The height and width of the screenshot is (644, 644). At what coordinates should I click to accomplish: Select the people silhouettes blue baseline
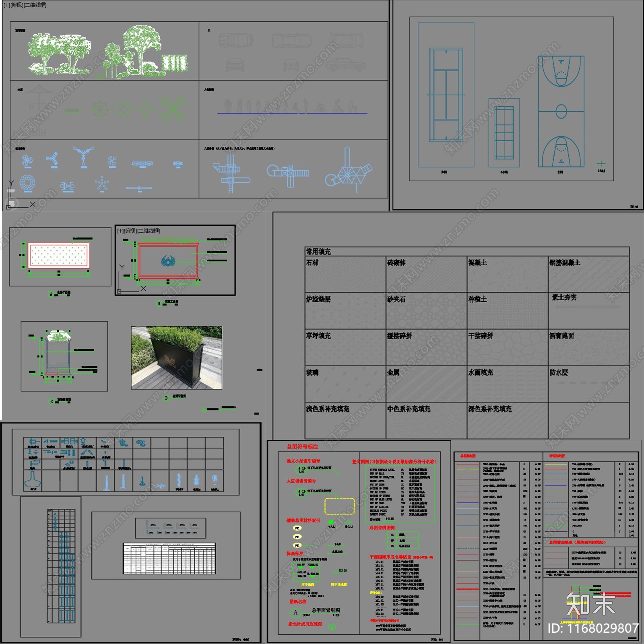click(x=292, y=113)
